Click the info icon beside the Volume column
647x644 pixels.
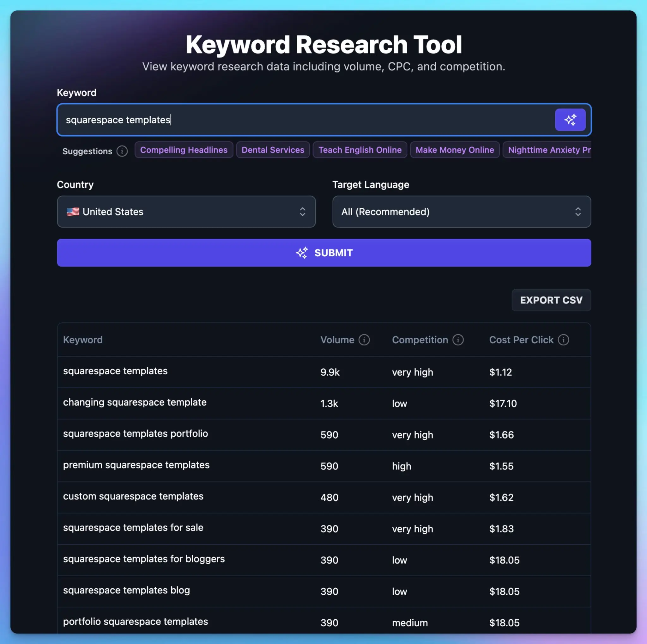pos(364,340)
